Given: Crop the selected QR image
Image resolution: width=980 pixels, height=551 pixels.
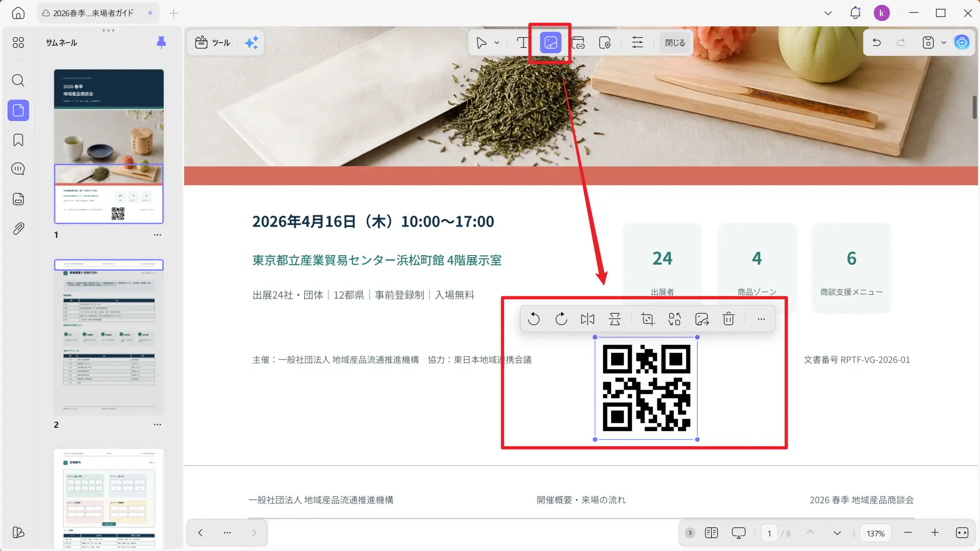Looking at the screenshot, I should click(x=648, y=319).
